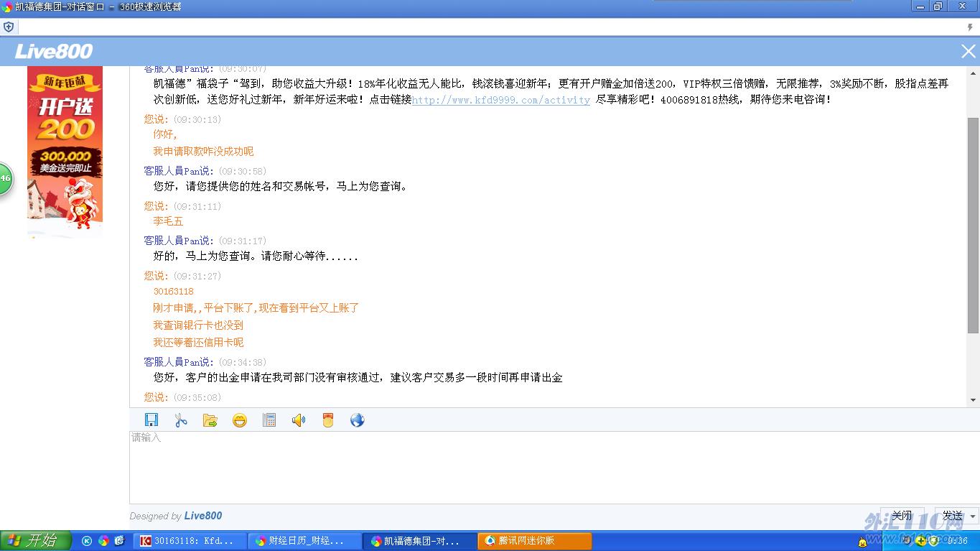Click the name 李毛五 in the chat

168,221
